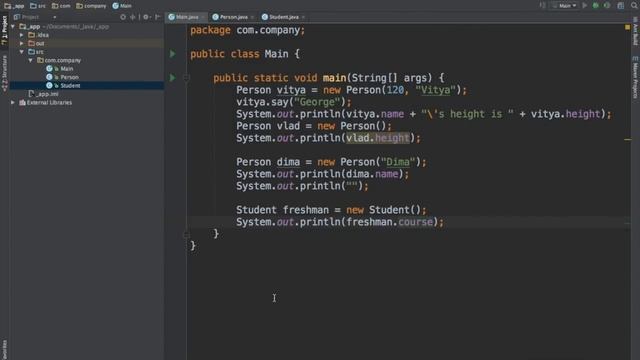
Task: Expand the out folder
Action: pyautogui.click(x=22, y=43)
